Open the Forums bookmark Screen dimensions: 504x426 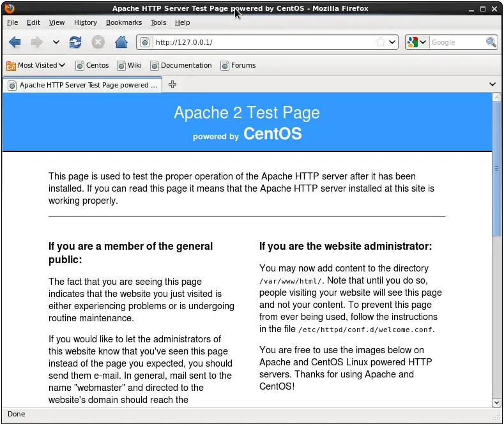[x=238, y=65]
